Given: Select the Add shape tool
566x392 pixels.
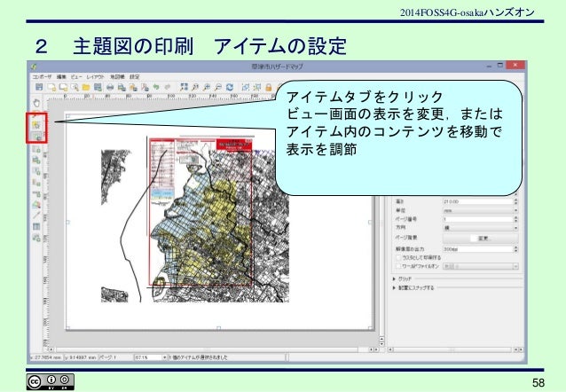Looking at the screenshot, I should (x=36, y=205).
